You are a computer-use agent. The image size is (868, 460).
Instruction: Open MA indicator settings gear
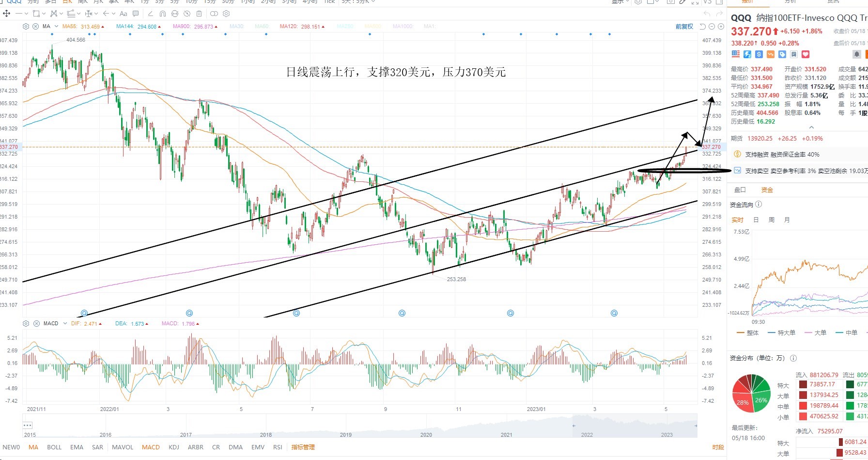tap(26, 26)
